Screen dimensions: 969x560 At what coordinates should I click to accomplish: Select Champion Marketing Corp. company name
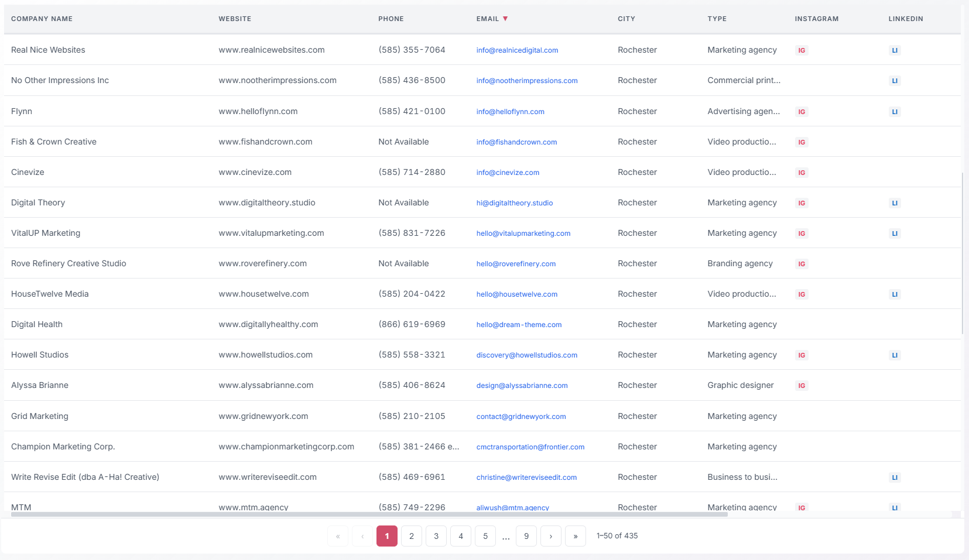[x=63, y=446]
